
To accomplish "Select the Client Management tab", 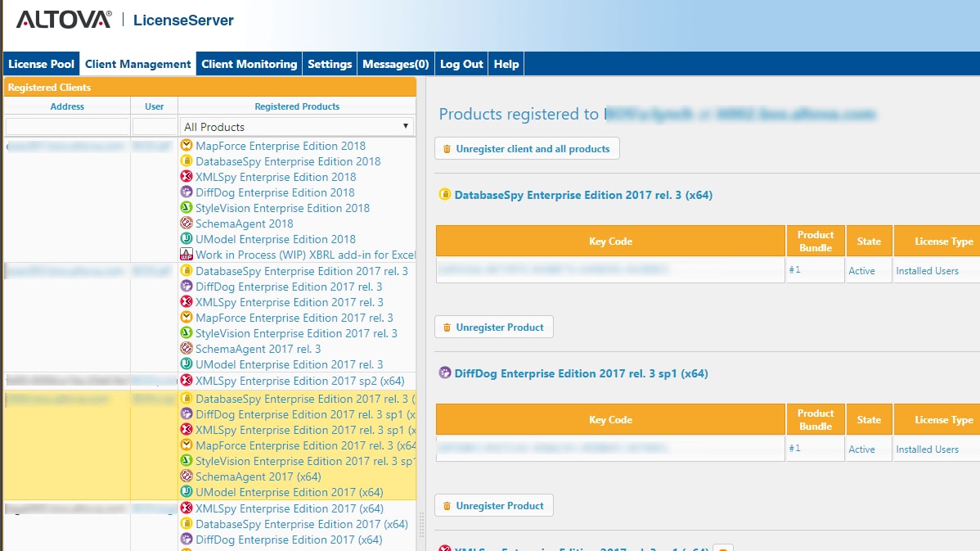I will click(x=137, y=64).
